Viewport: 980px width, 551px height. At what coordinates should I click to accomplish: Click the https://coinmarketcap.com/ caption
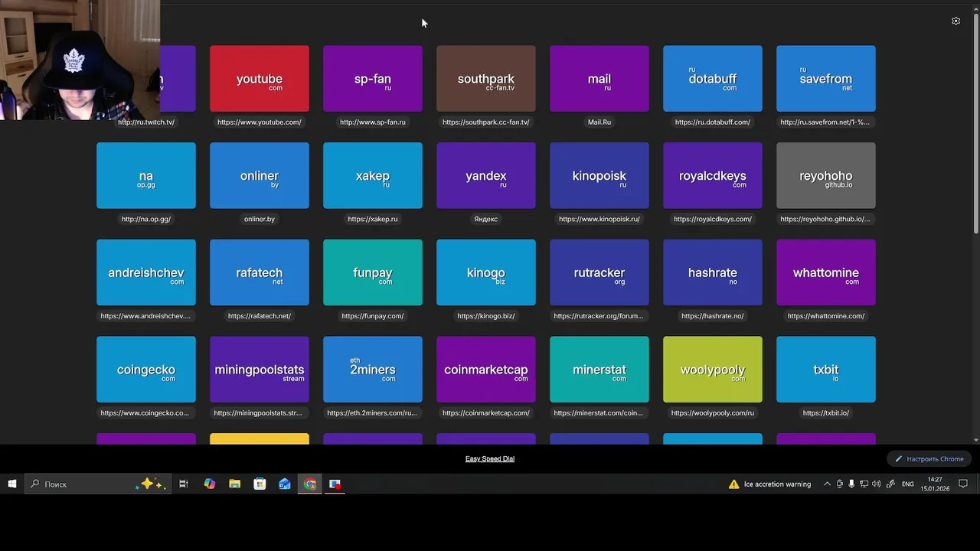click(x=486, y=413)
